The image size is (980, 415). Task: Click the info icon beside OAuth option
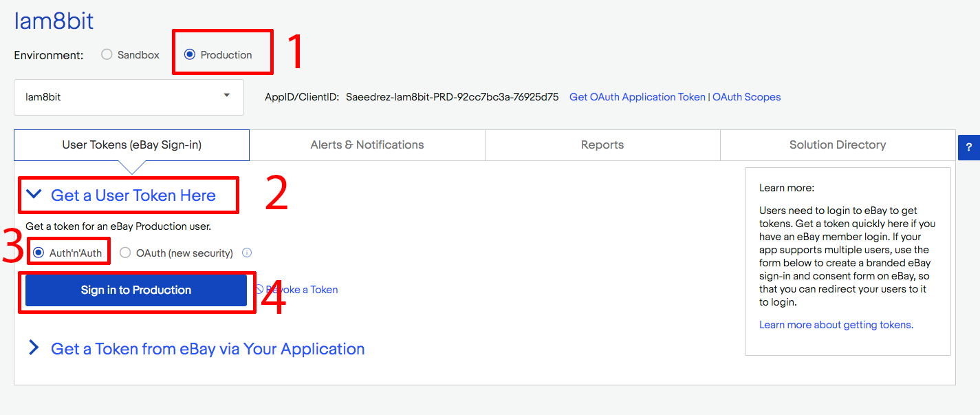coord(247,253)
